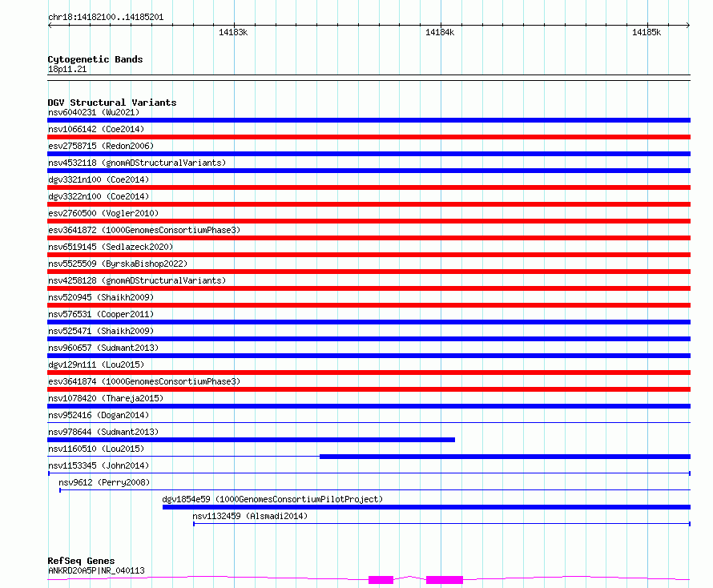The image size is (713, 588).
Task: Click esv3641874 (1000GenomesConsortiumPhase3) label
Action: 144,381
